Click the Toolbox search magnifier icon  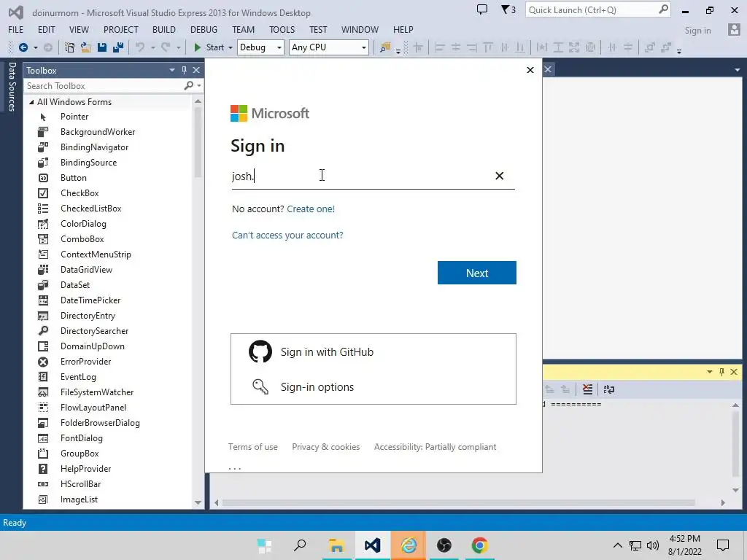click(x=189, y=86)
